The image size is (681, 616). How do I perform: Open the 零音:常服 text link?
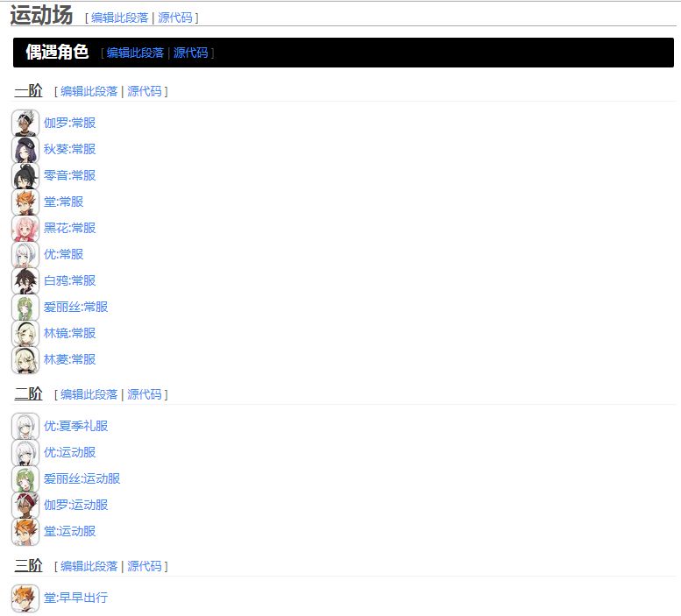point(69,175)
